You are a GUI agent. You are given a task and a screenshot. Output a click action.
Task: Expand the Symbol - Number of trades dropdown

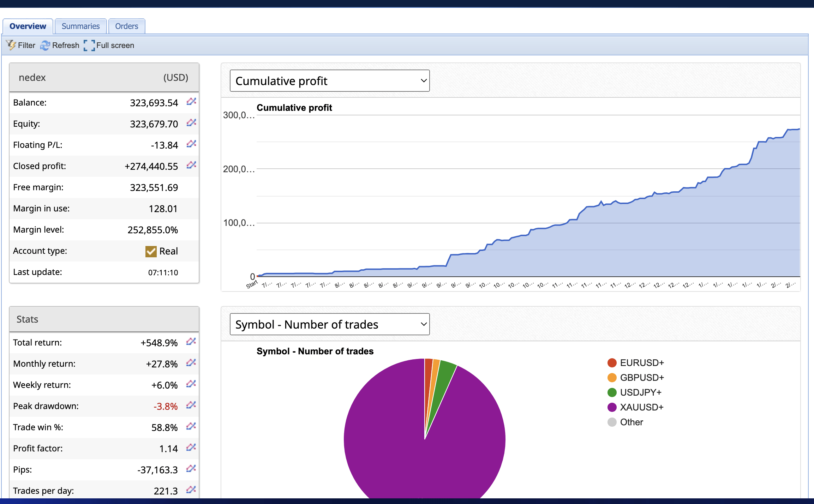tap(329, 324)
